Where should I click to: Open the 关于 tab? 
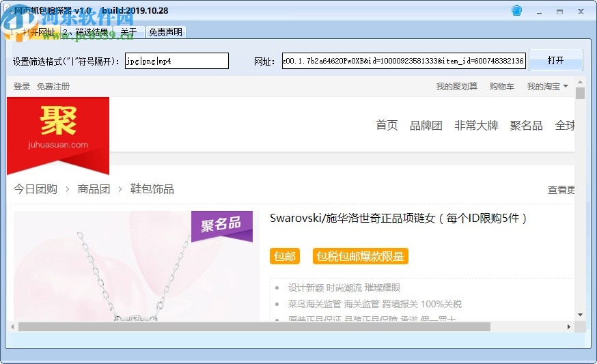(x=128, y=32)
